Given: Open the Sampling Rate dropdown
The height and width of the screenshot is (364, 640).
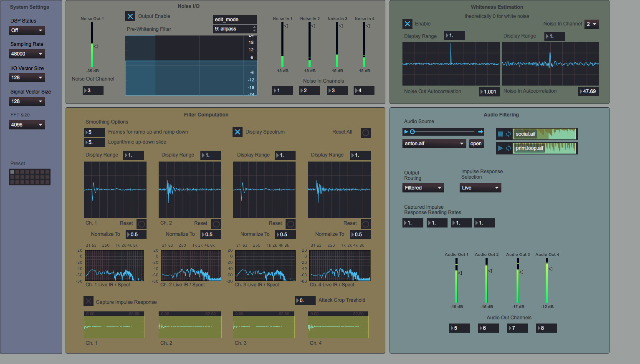Looking at the screenshot, I should 27,54.
